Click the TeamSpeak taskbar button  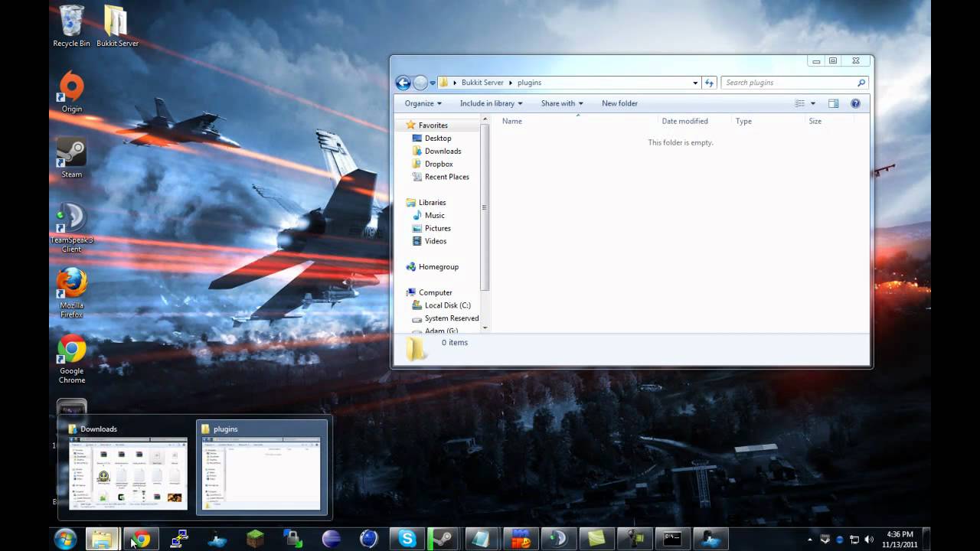pyautogui.click(x=558, y=539)
